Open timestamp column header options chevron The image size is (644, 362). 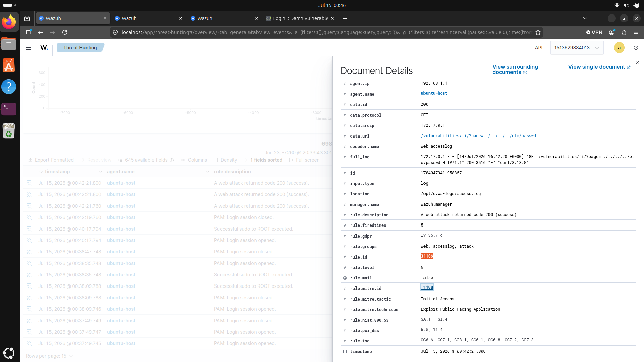point(101,172)
